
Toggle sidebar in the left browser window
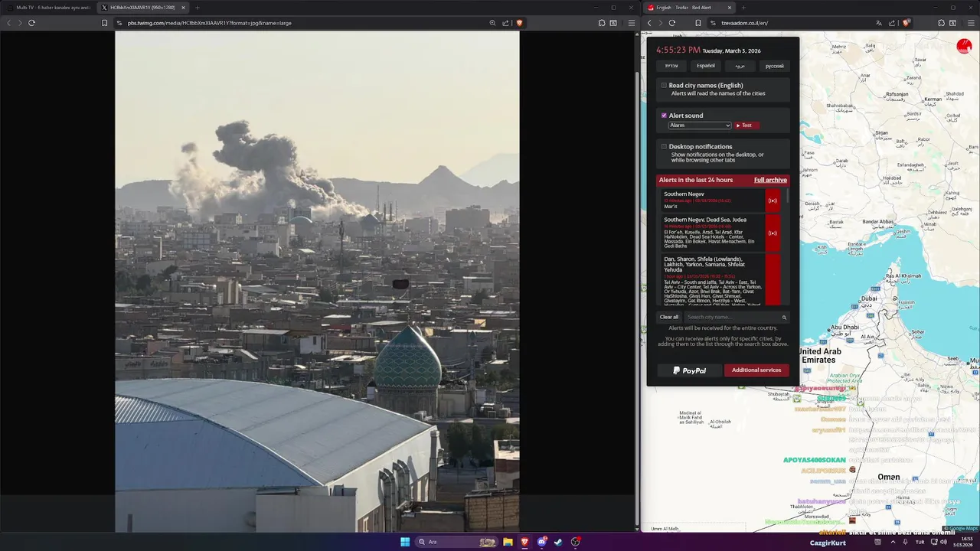point(613,23)
